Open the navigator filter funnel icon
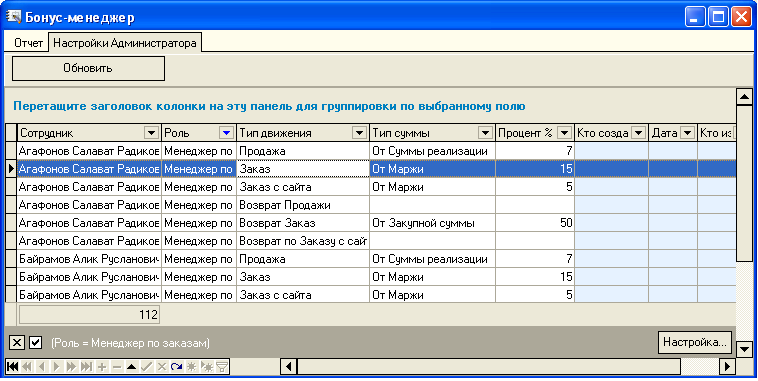This screenshot has height=381, width=758. [221, 366]
